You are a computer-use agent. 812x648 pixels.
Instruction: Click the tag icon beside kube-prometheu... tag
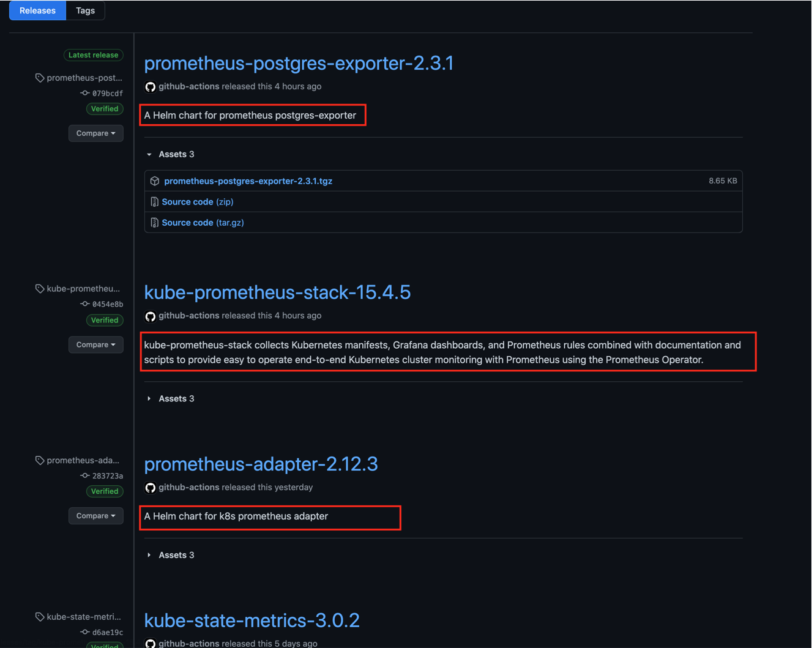40,289
